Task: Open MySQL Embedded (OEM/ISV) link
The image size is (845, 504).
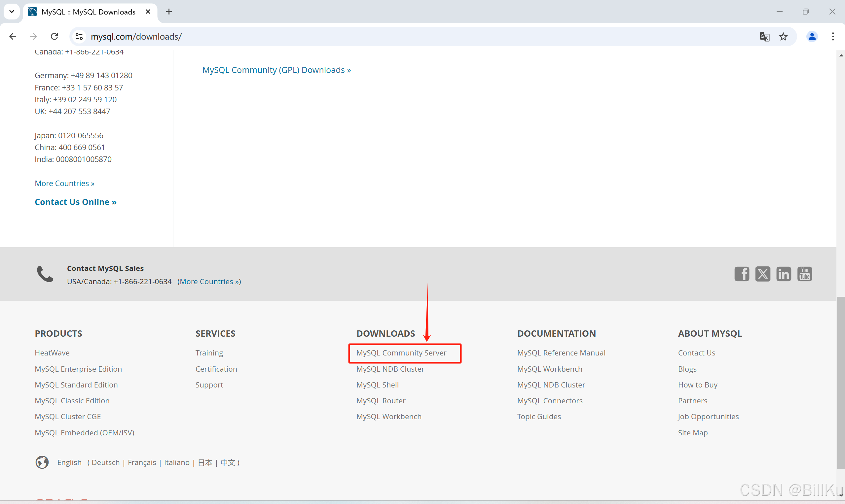Action: (85, 433)
